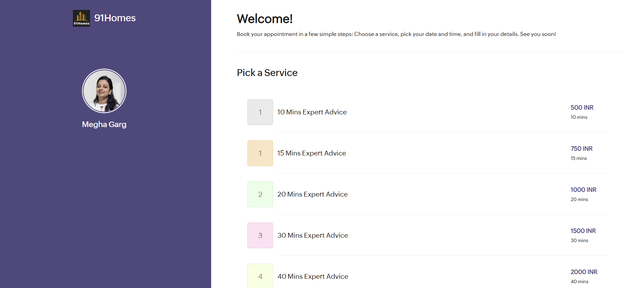This screenshot has width=644, height=288.
Task: Click the booking instructions sentence
Action: tap(396, 34)
